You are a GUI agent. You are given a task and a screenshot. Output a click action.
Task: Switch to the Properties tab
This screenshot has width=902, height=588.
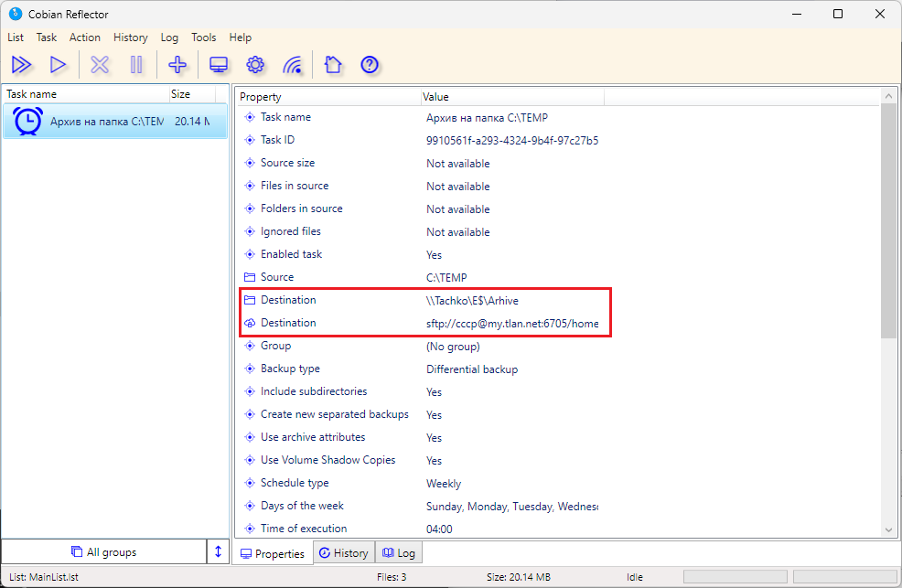pyautogui.click(x=273, y=553)
